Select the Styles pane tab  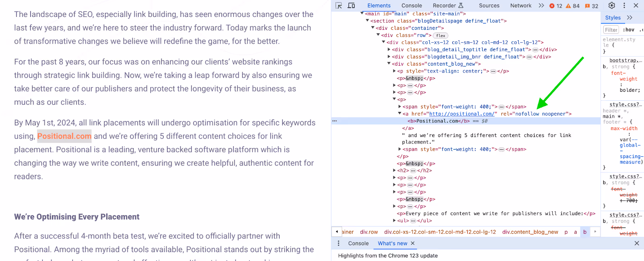pos(613,18)
